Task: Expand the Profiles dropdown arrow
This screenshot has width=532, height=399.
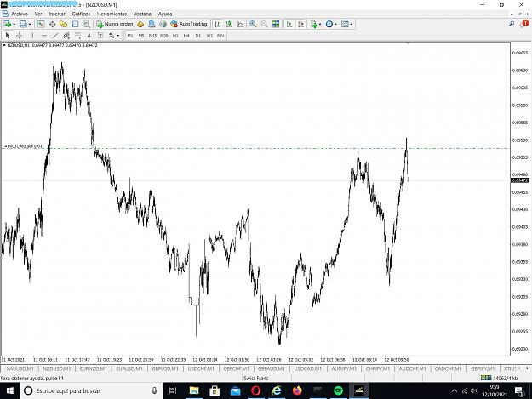Action: (30, 24)
